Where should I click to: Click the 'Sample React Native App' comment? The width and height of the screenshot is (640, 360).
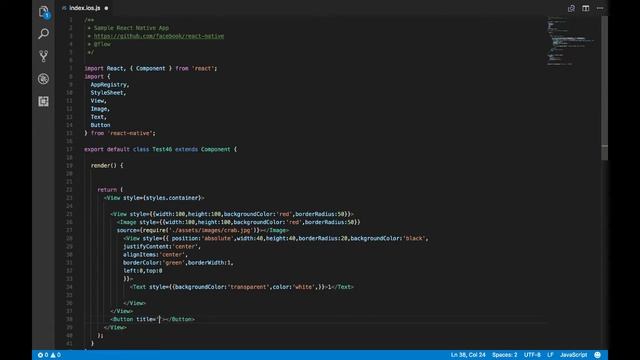[x=131, y=28]
